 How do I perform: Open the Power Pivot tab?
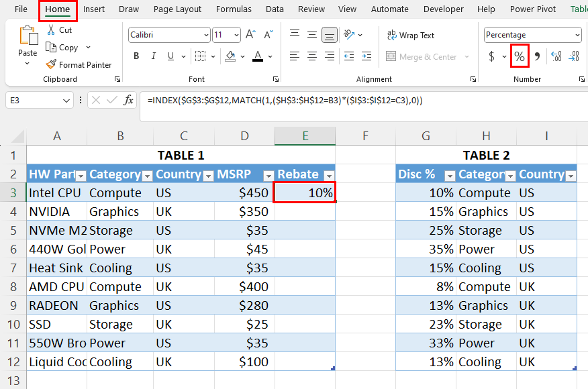(x=533, y=9)
